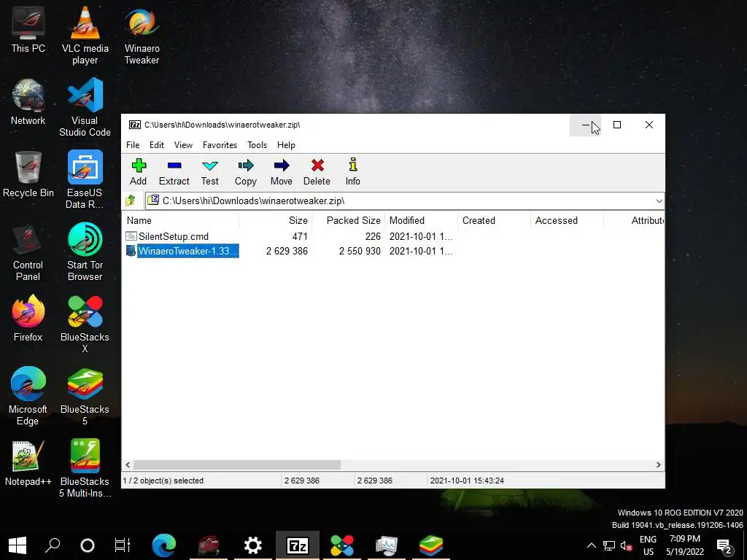
Task: Open the taskbar clock showing 7:09 PM
Action: [x=684, y=545]
